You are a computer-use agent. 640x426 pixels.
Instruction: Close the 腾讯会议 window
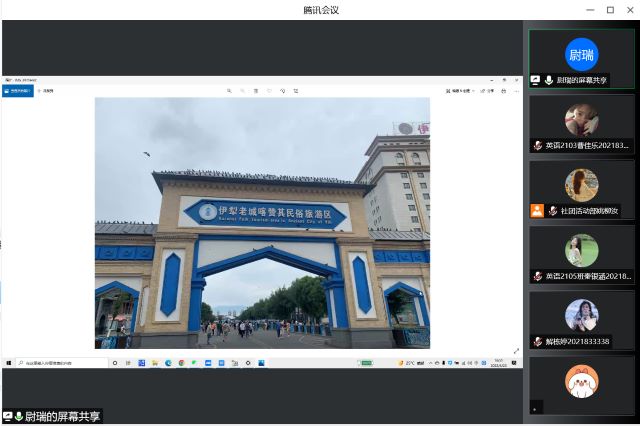click(x=630, y=10)
